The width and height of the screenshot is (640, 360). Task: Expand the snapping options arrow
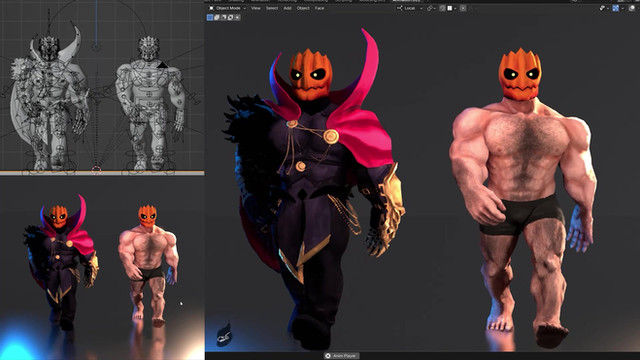coord(455,8)
